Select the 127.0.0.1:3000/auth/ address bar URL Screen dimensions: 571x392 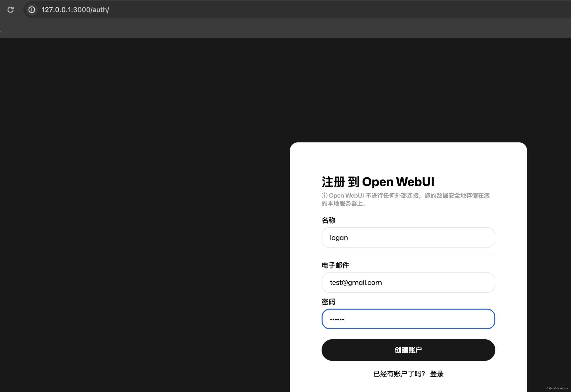pyautogui.click(x=75, y=10)
